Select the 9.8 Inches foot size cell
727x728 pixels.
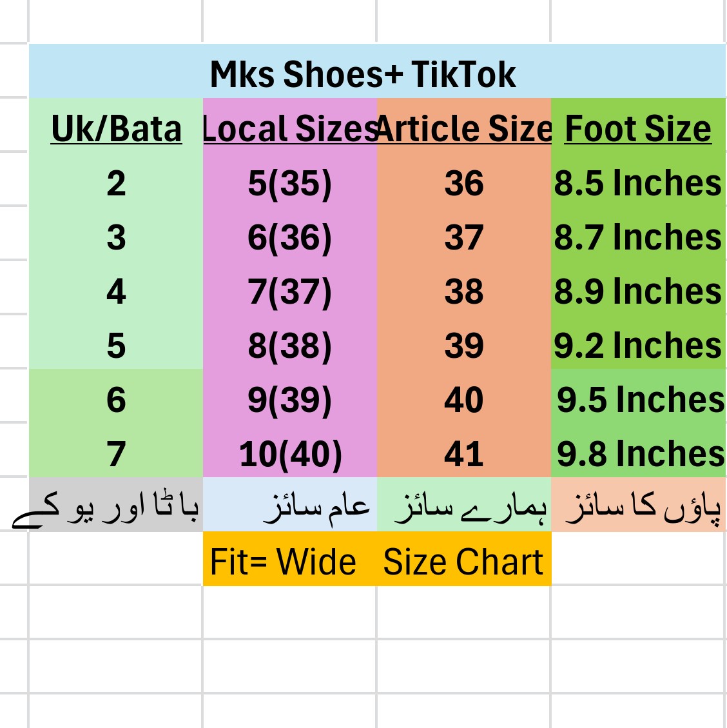640,454
